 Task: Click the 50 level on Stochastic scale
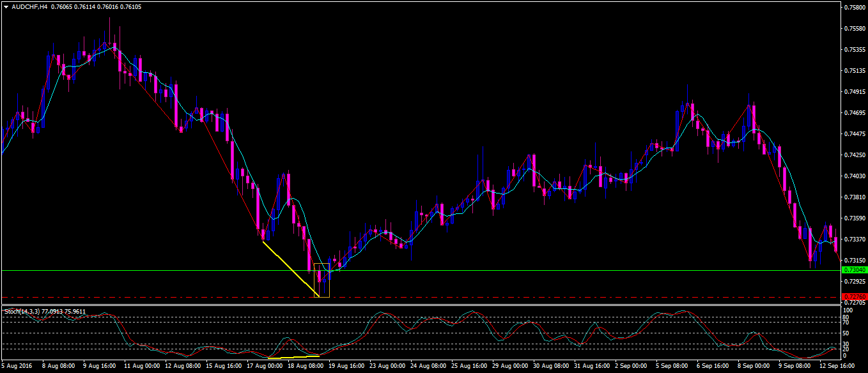click(x=844, y=333)
